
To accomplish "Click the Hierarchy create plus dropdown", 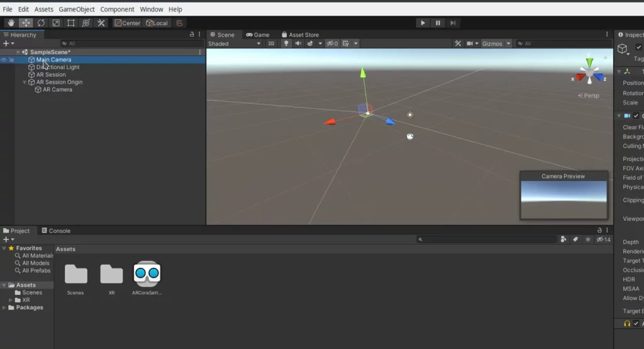I will (8, 43).
